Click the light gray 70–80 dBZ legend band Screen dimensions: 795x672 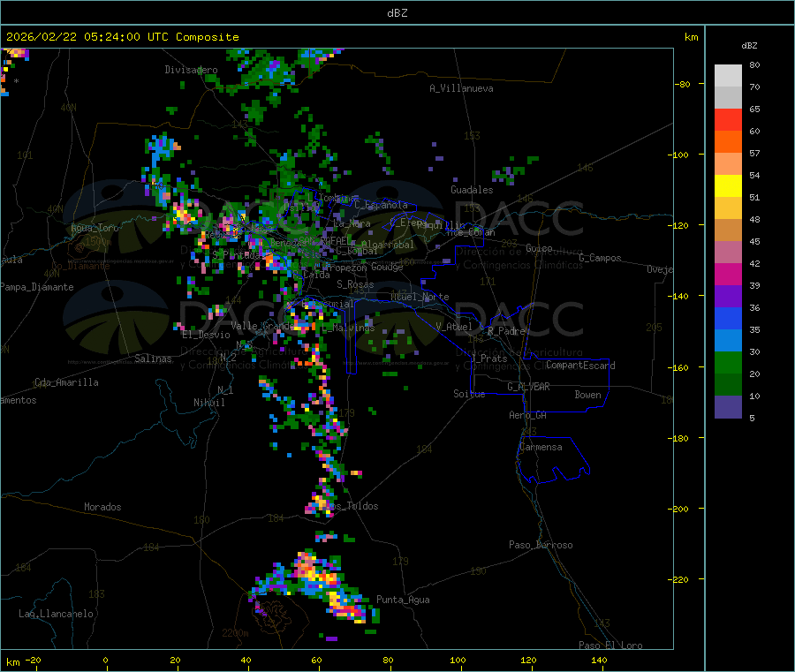[x=728, y=76]
